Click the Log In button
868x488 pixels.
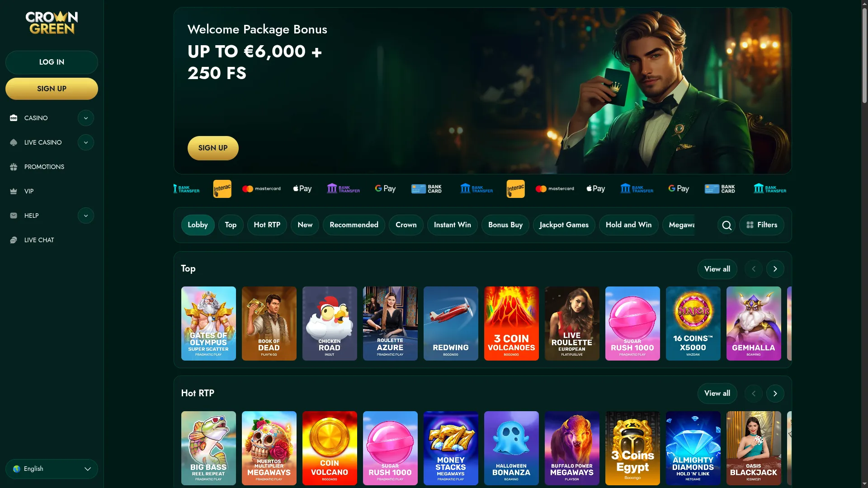point(52,62)
